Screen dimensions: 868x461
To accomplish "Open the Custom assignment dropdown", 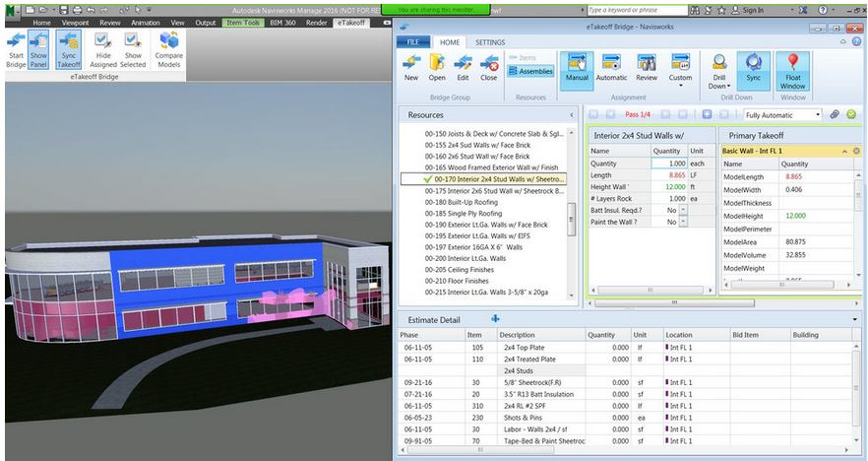I will click(x=680, y=71).
